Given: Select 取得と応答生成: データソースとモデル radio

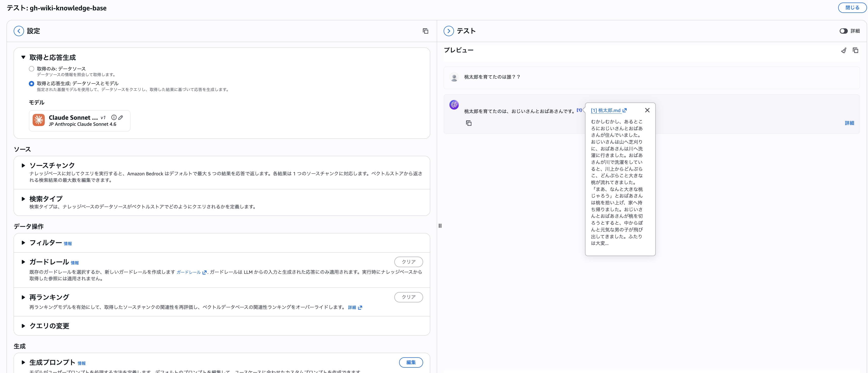Looking at the screenshot, I should (32, 84).
